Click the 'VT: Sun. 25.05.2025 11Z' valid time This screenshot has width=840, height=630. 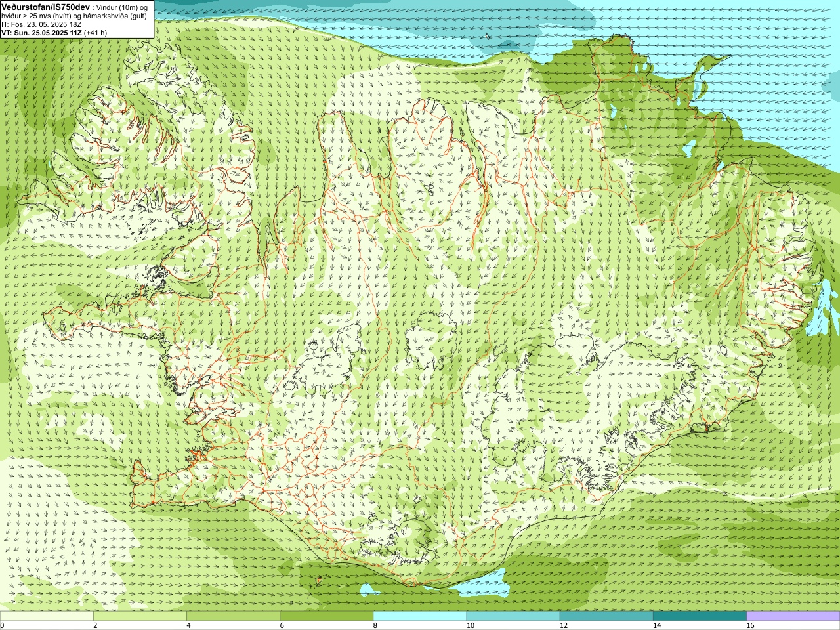[41, 32]
